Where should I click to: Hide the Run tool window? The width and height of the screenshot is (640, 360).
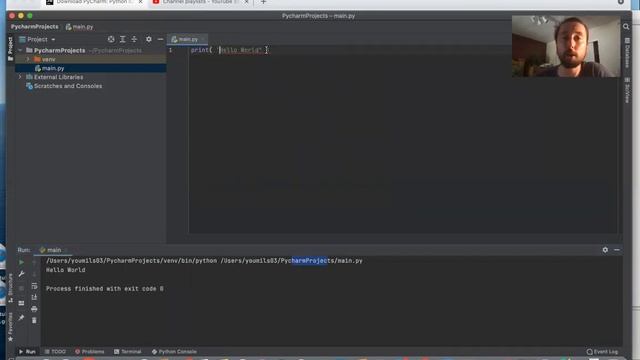point(617,250)
